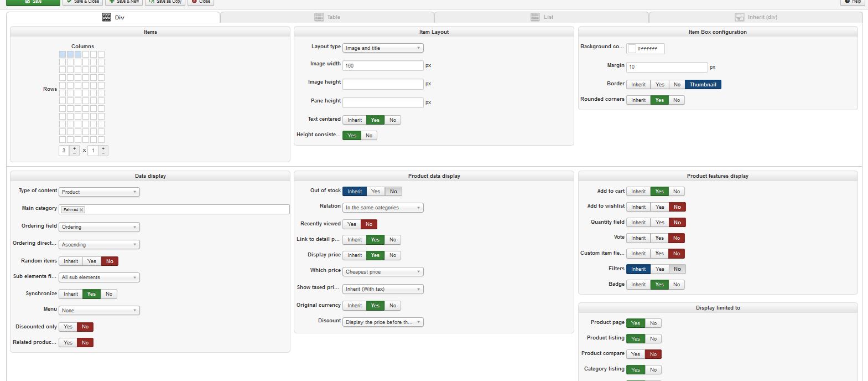Set Random items to Yes

tap(92, 261)
